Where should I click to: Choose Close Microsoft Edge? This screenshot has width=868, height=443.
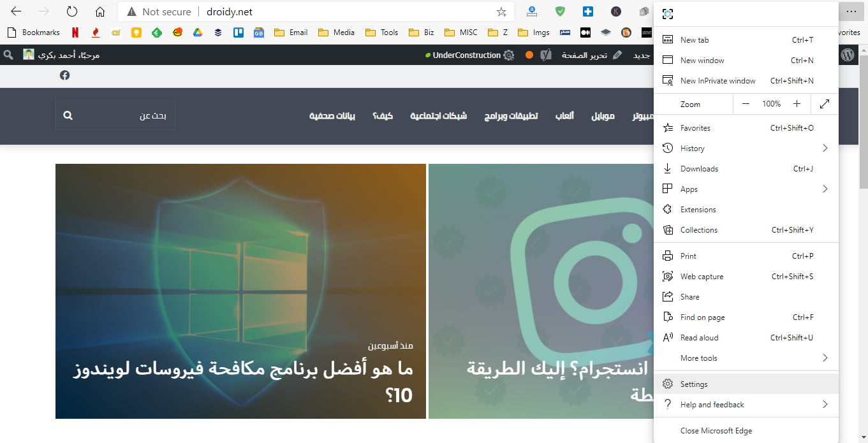746,430
